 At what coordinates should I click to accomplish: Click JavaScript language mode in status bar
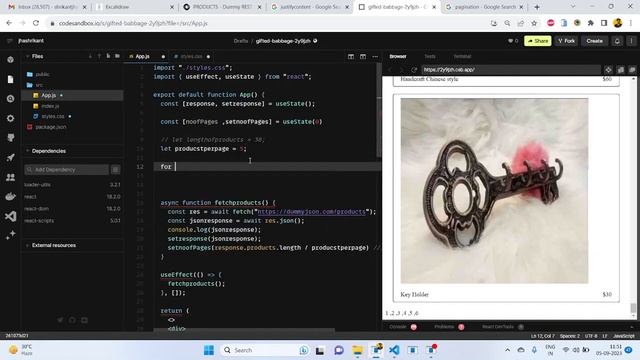coord(624,336)
